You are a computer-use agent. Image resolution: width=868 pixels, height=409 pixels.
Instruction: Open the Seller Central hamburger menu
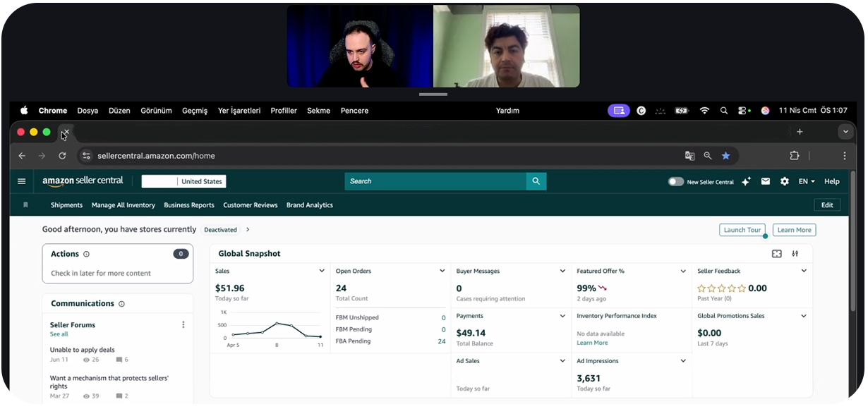pos(22,181)
